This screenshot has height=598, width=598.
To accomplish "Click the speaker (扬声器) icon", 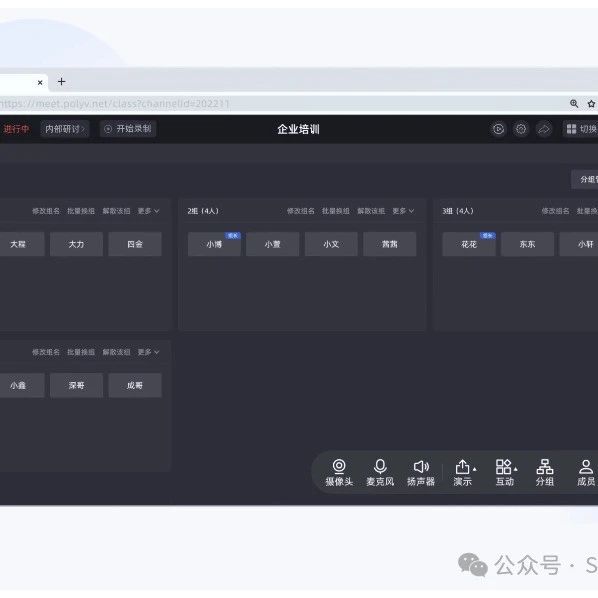I will tap(421, 473).
